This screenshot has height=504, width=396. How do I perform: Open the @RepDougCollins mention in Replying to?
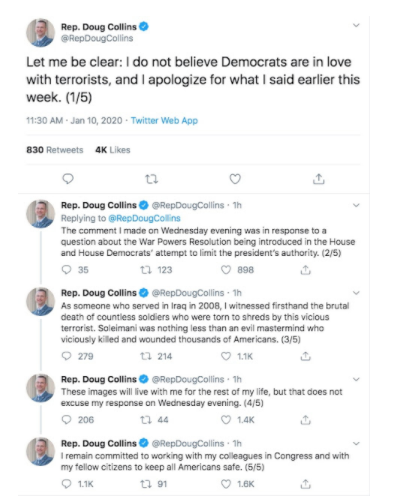pos(144,218)
